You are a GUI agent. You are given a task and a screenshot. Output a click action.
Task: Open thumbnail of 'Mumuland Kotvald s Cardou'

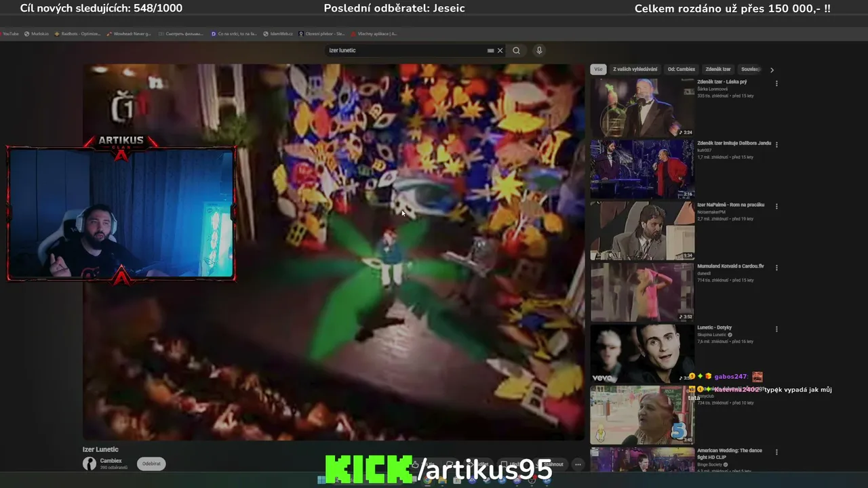click(642, 292)
